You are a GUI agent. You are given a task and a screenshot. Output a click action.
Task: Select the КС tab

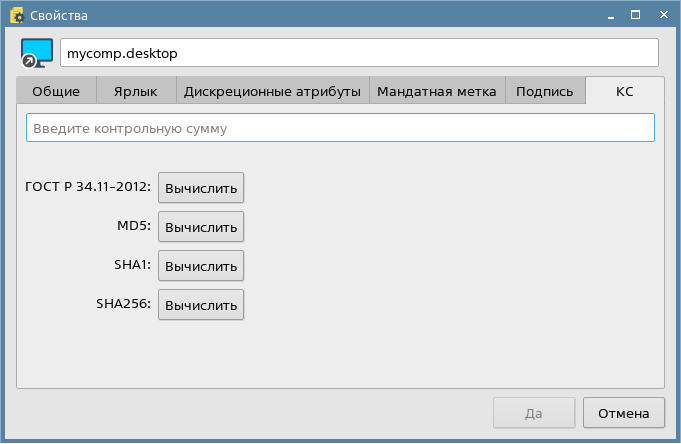tap(624, 91)
